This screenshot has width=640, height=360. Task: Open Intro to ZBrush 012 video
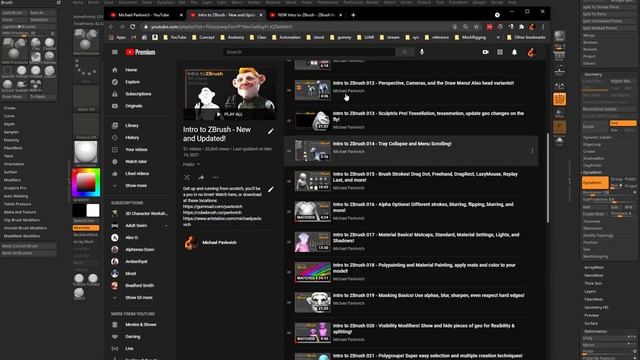click(423, 83)
